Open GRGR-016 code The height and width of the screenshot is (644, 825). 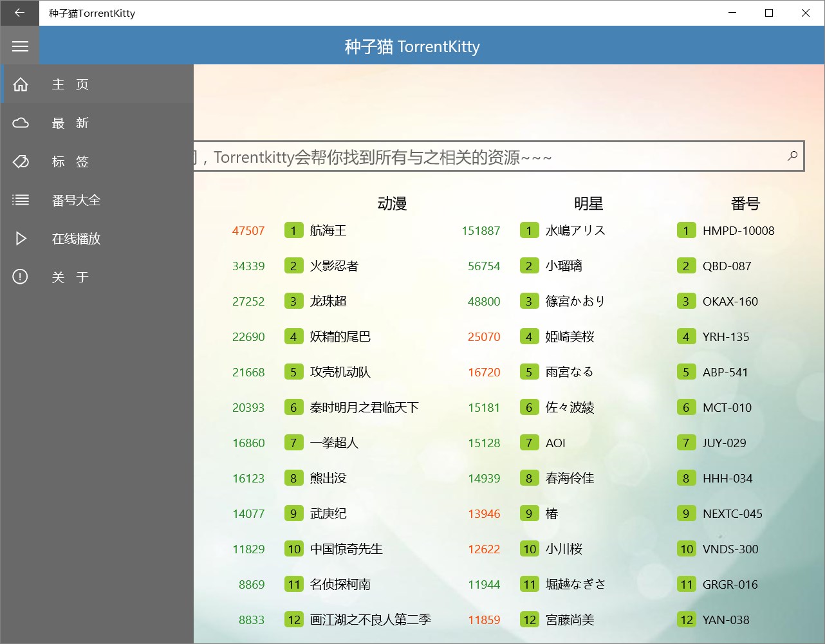click(730, 585)
